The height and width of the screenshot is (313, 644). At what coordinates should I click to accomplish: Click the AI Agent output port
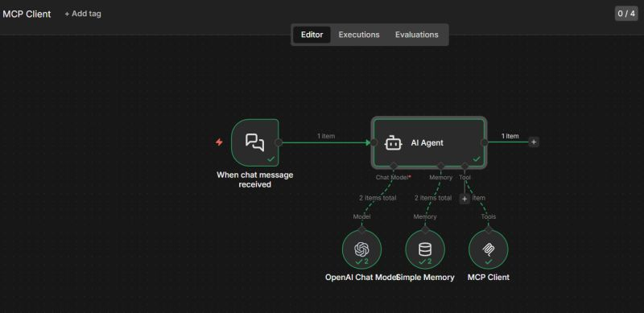(485, 142)
